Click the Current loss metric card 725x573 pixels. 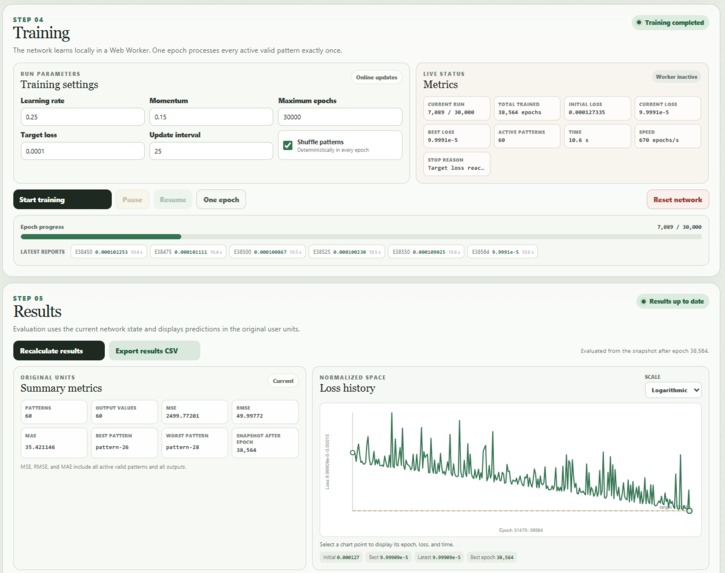click(x=668, y=108)
